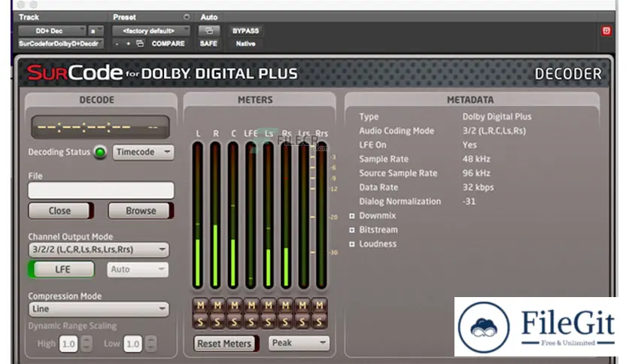Mute the LFE channel meter

click(251, 305)
